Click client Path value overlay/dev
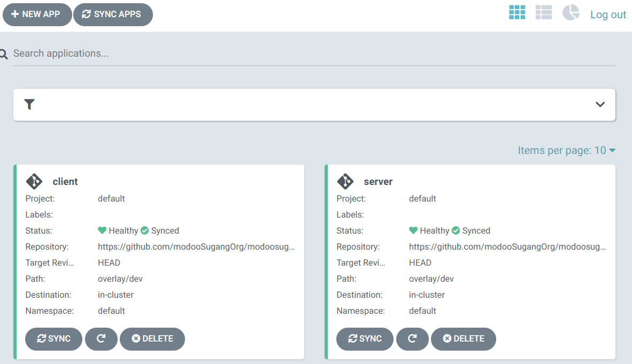This screenshot has width=632, height=364. [x=120, y=279]
